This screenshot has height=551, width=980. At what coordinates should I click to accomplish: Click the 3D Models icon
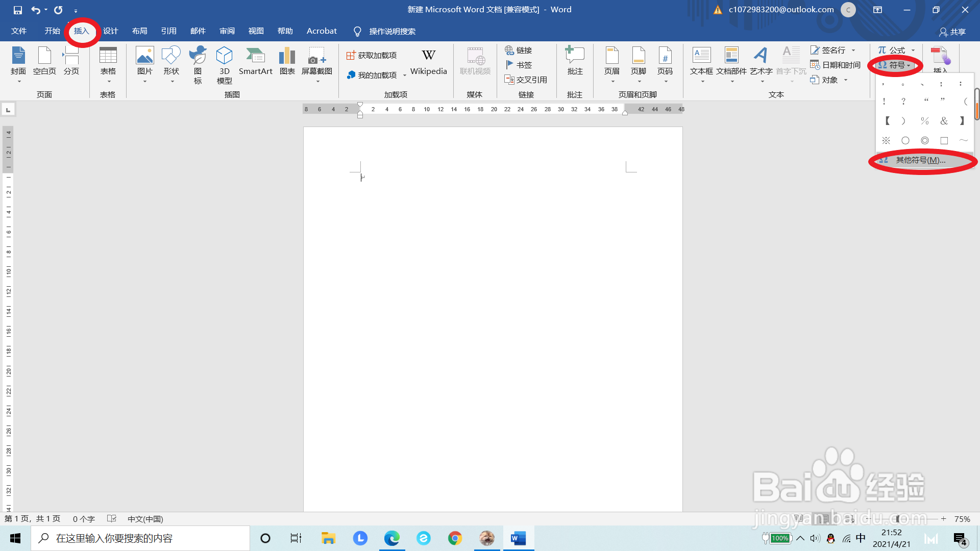click(x=224, y=56)
